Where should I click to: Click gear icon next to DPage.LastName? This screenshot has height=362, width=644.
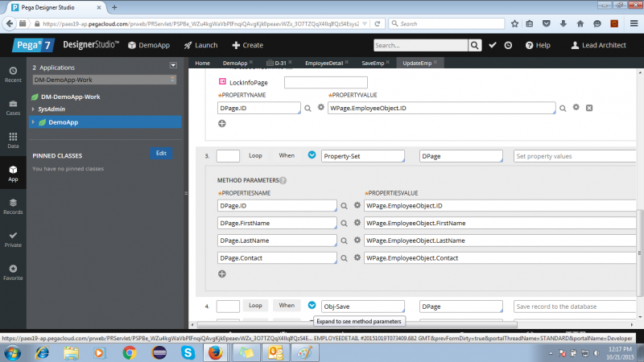tap(357, 240)
